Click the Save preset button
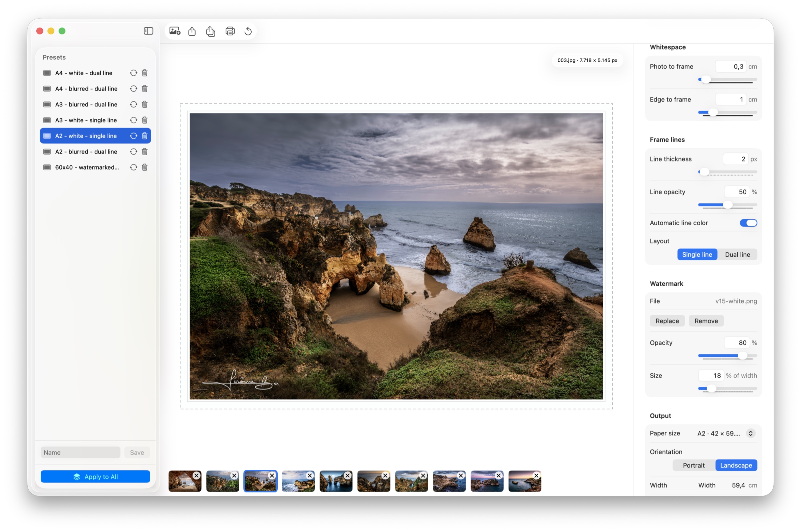 pos(137,453)
